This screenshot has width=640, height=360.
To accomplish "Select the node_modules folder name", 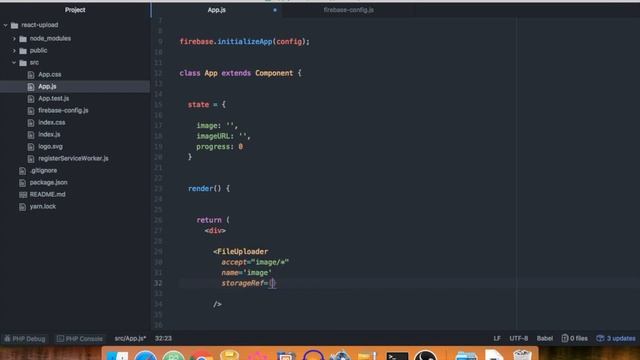I will pyautogui.click(x=50, y=39).
